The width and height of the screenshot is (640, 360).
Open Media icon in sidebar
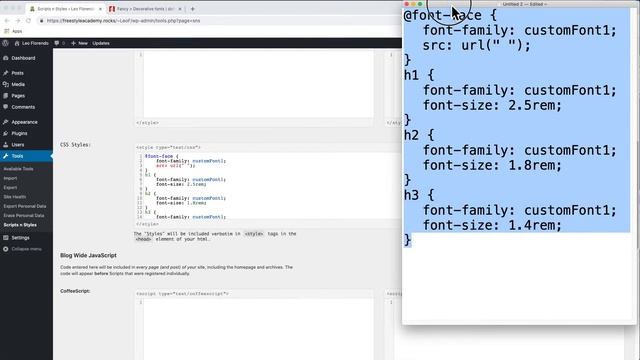click(6, 84)
